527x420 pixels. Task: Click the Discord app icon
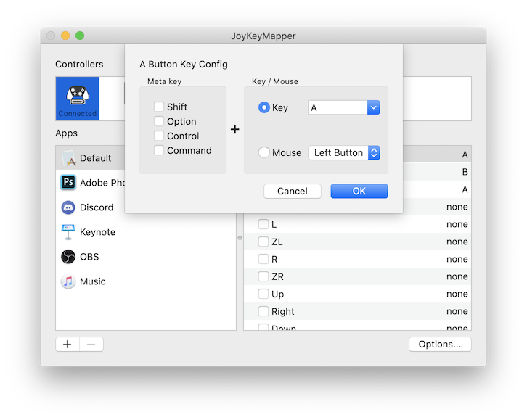(x=68, y=207)
